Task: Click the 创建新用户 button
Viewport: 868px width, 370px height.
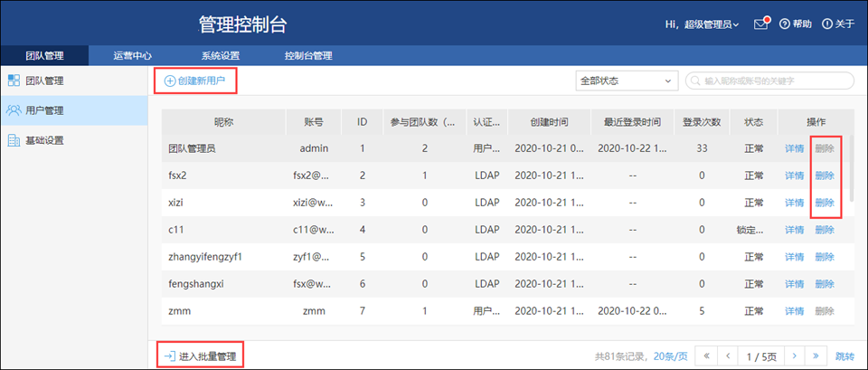Action: 195,81
